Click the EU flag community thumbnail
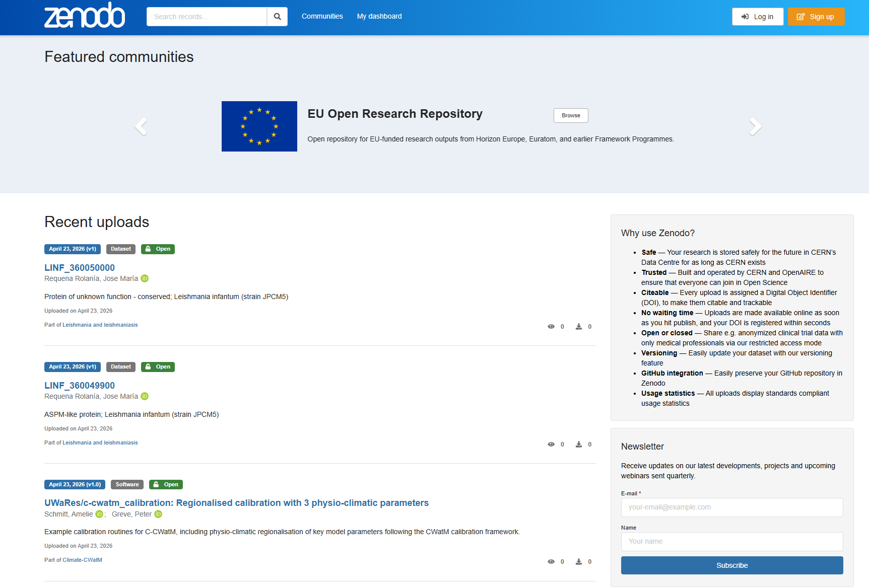869x588 pixels. [259, 126]
